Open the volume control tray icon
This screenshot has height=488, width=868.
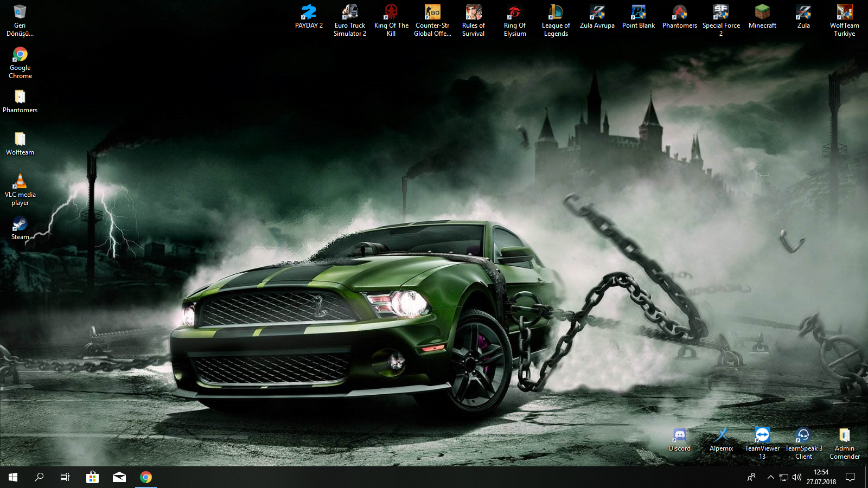(x=797, y=477)
